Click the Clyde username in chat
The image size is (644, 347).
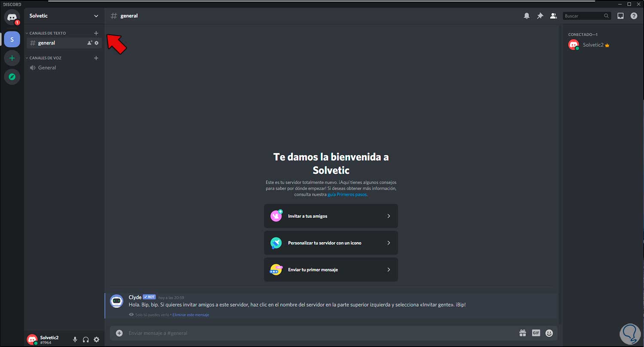coord(135,297)
